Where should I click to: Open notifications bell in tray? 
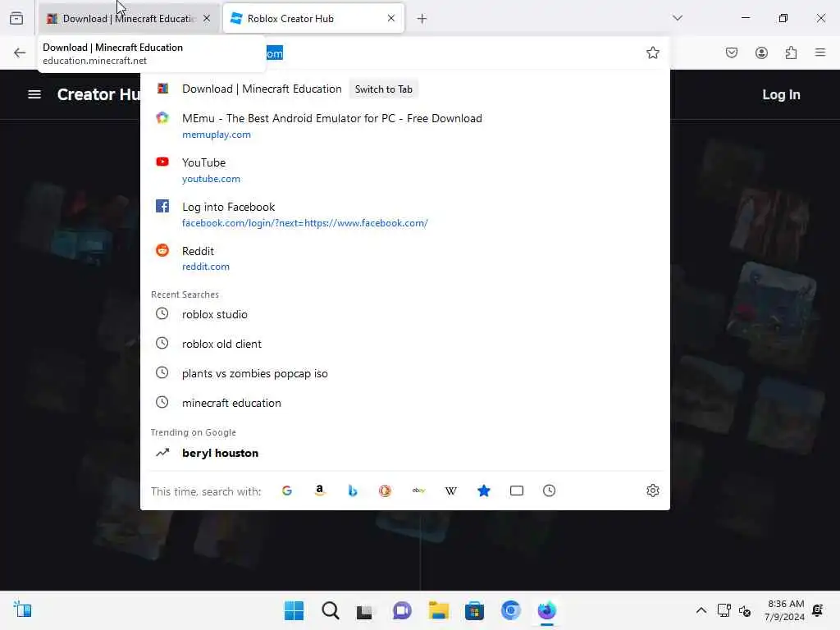818,610
